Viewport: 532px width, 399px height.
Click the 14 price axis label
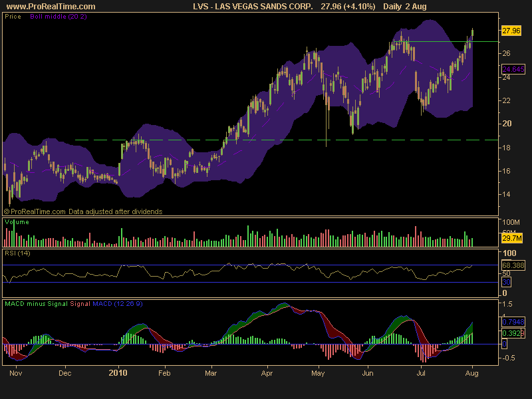[507, 195]
